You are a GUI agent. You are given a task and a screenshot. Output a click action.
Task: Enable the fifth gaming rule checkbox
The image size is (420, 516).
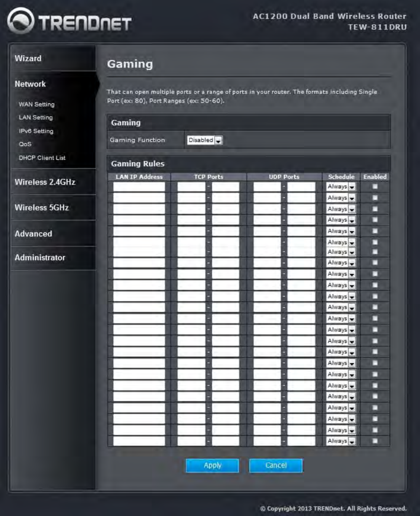coord(375,231)
